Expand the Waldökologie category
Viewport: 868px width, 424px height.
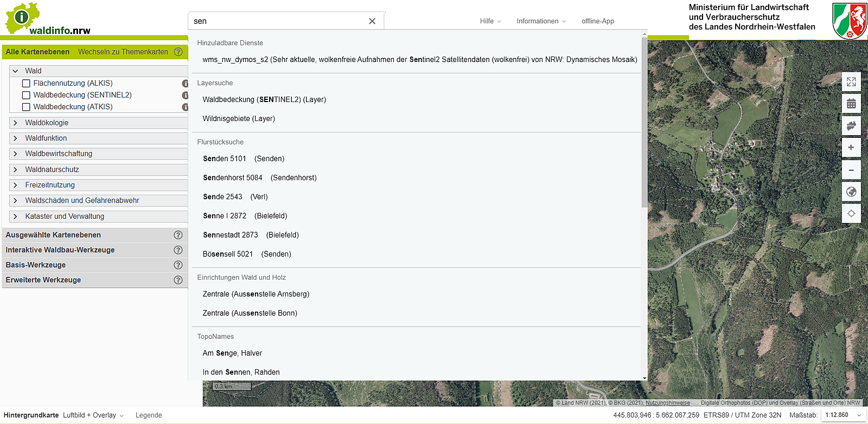click(15, 123)
